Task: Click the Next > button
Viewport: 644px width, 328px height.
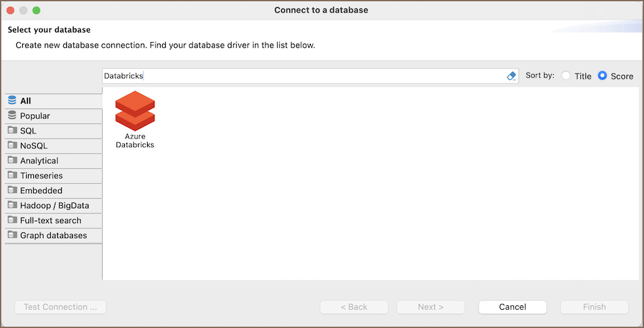Action: (431, 307)
